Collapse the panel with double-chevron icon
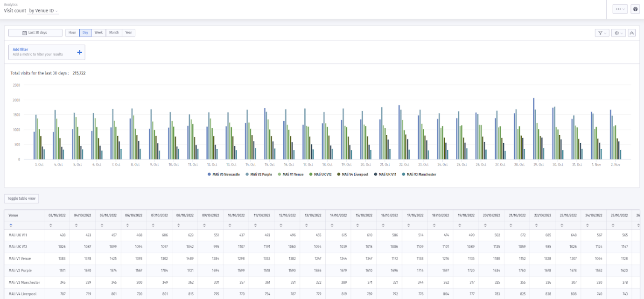Viewport: 644px width, 299px height. [631, 33]
